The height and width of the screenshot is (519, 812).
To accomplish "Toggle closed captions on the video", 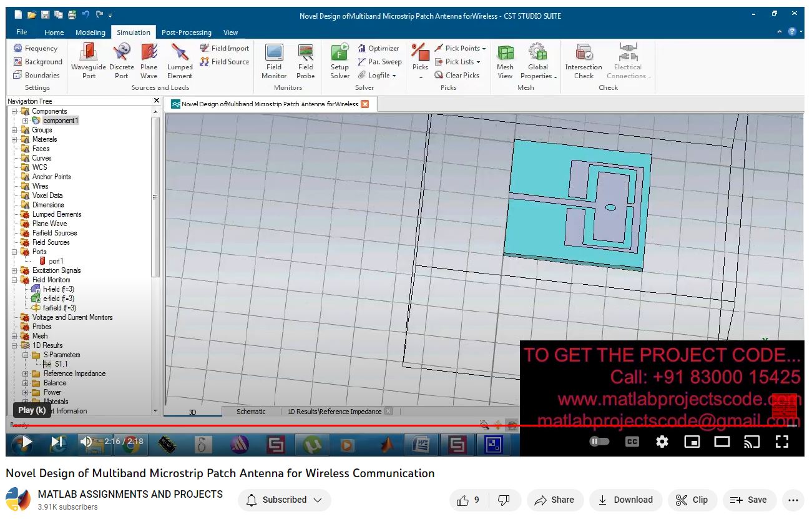I will (632, 442).
